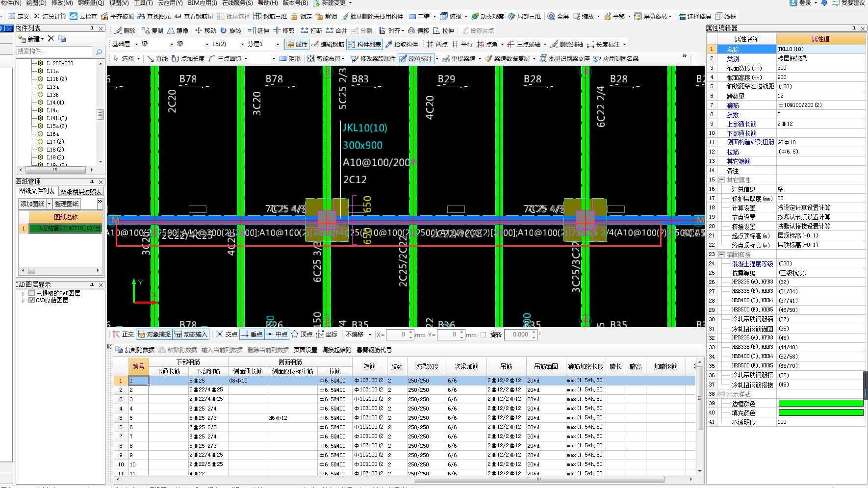Click the 边框颜色 green swatch
Image resolution: width=868 pixels, height=488 pixels.
(x=821, y=404)
